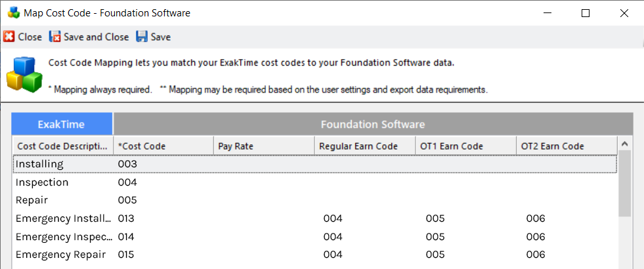The image size is (644, 269).
Task: Click Regular Earn Code cell for Inspection
Action: (365, 182)
